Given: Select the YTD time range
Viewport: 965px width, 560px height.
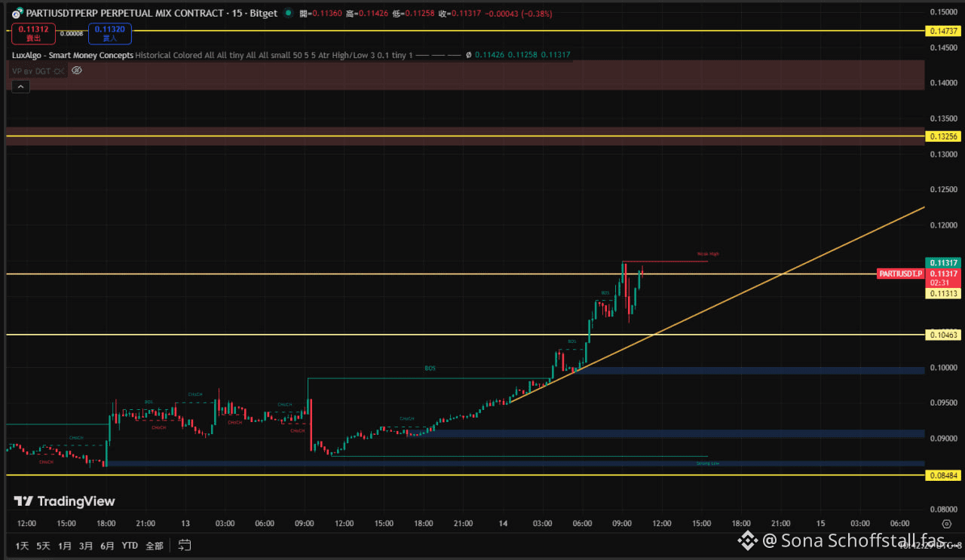Looking at the screenshot, I should [130, 545].
